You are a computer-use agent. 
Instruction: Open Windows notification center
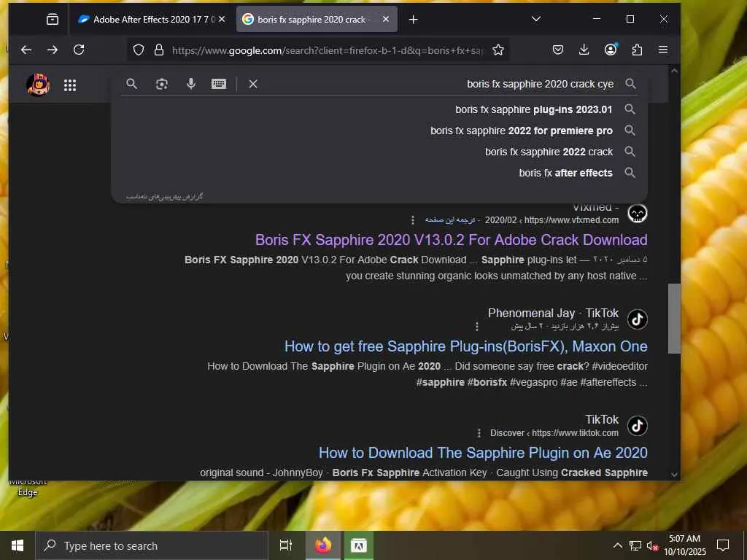(723, 545)
